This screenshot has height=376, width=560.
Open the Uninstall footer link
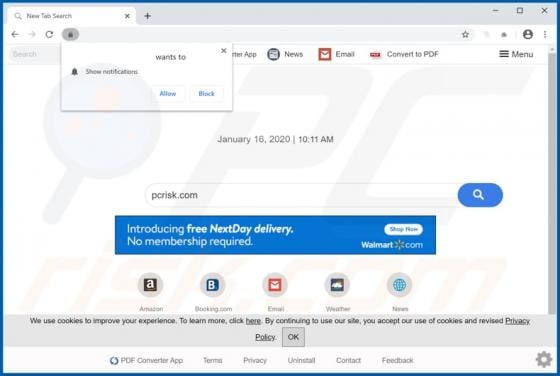click(x=301, y=361)
